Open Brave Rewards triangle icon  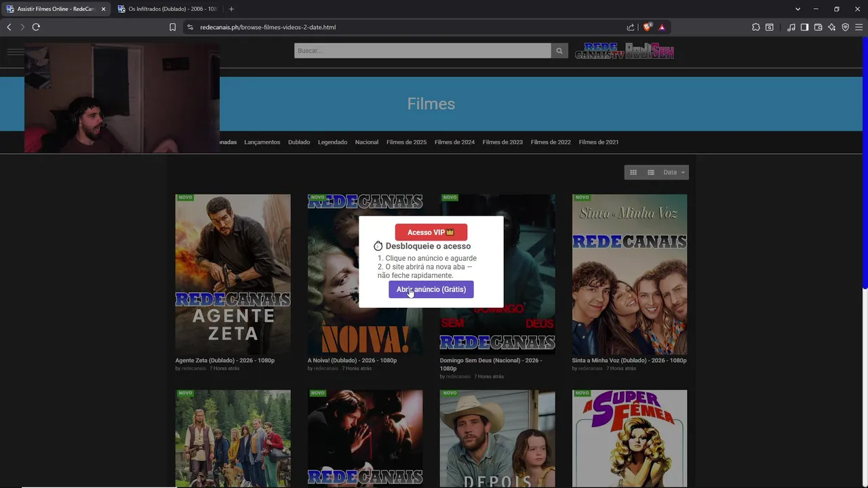(662, 27)
